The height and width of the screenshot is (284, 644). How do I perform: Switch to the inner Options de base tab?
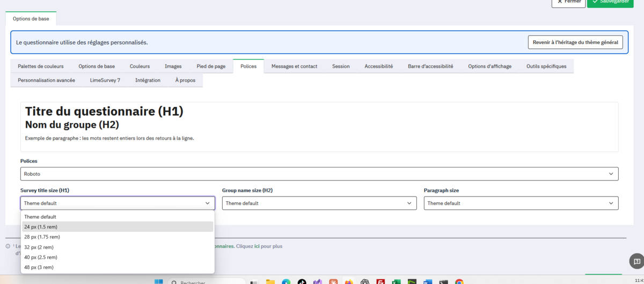tap(97, 66)
